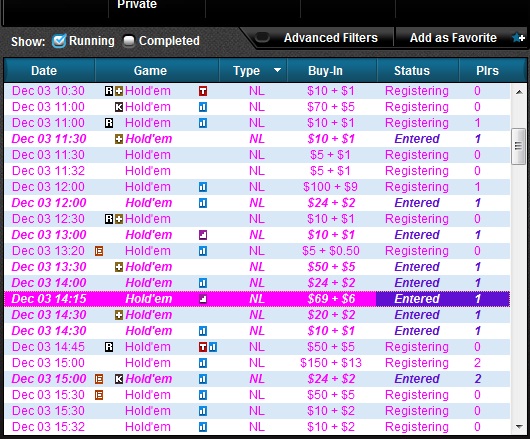Viewport: 530px width, 439px height.
Task: Click the Add as Favorite button
Action: tap(453, 38)
